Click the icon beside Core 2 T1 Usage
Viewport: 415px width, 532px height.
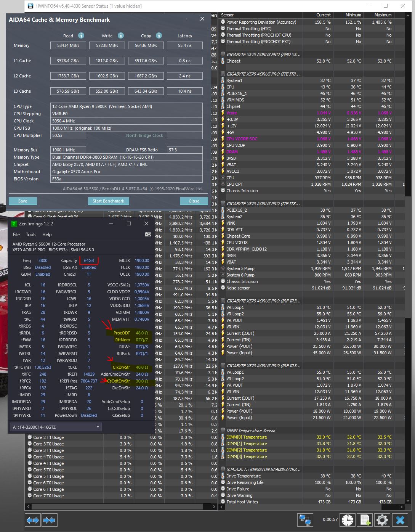pos(30,437)
